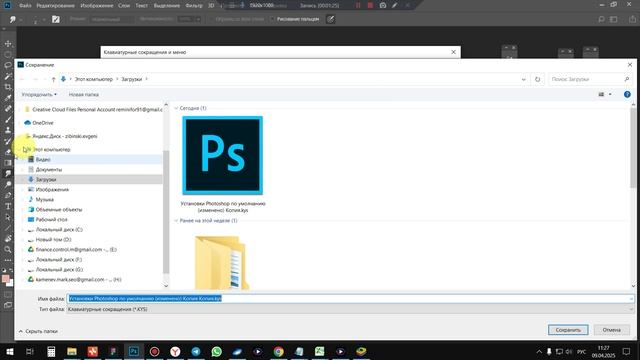This screenshot has height=360, width=640.
Task: Click the pressure-for-size icon in options bar
Action: (331, 19)
